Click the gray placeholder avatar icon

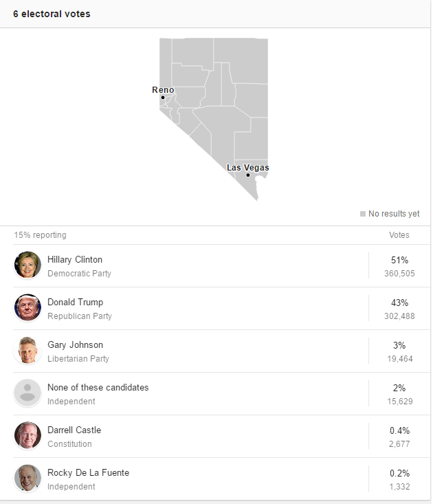pyautogui.click(x=27, y=393)
